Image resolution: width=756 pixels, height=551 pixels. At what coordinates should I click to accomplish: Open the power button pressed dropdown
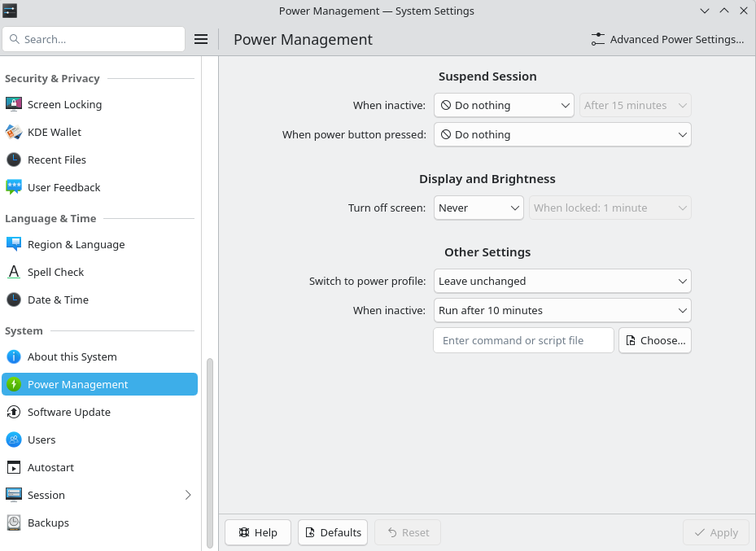coord(562,134)
